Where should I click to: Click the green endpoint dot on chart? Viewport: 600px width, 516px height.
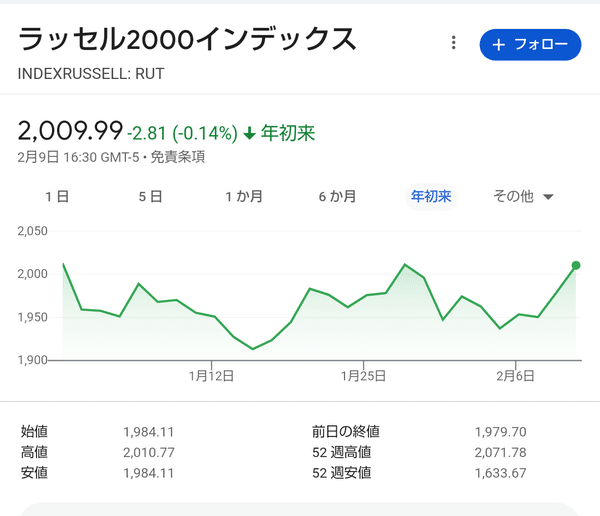click(x=576, y=265)
